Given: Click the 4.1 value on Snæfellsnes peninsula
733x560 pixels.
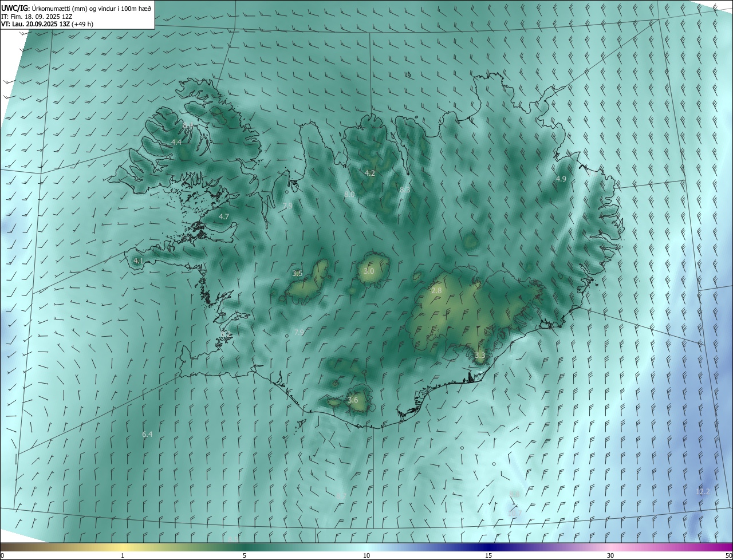Looking at the screenshot, I should click(x=138, y=261).
